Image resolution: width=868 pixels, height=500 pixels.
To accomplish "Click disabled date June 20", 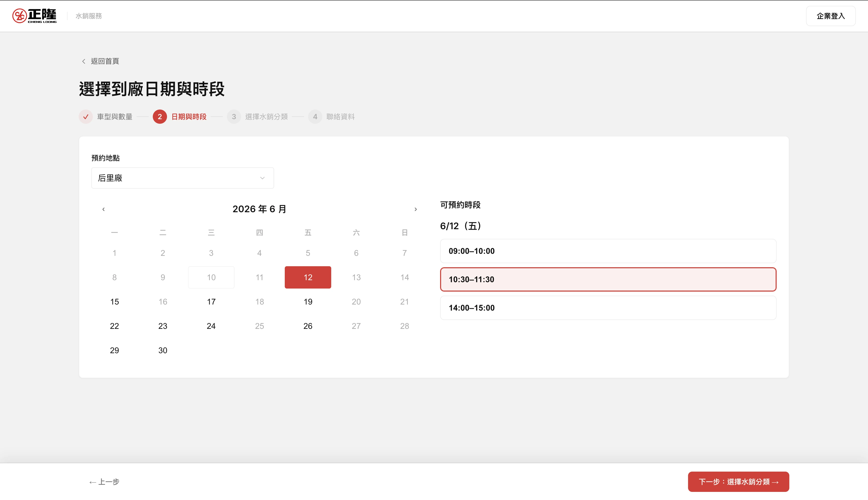I will point(356,302).
